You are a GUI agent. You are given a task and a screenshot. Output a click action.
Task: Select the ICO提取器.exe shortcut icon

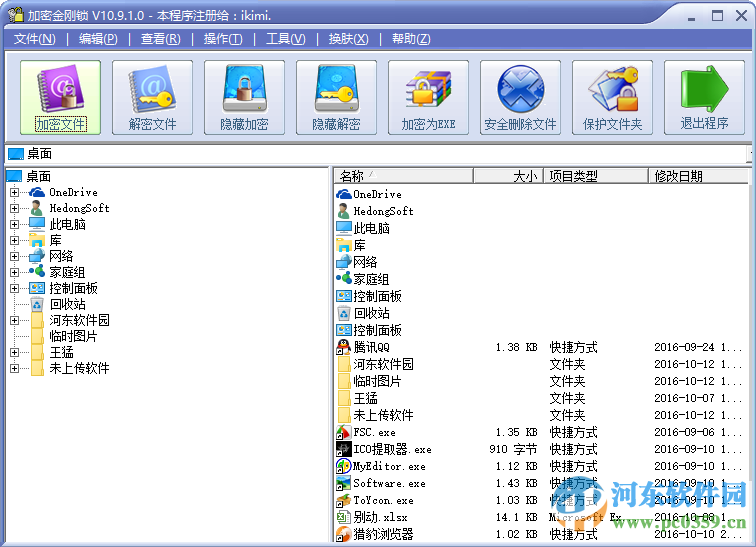tap(343, 449)
